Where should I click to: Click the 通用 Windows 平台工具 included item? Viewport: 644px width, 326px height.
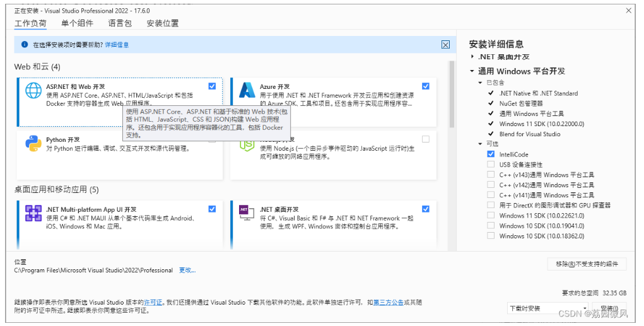pos(532,114)
